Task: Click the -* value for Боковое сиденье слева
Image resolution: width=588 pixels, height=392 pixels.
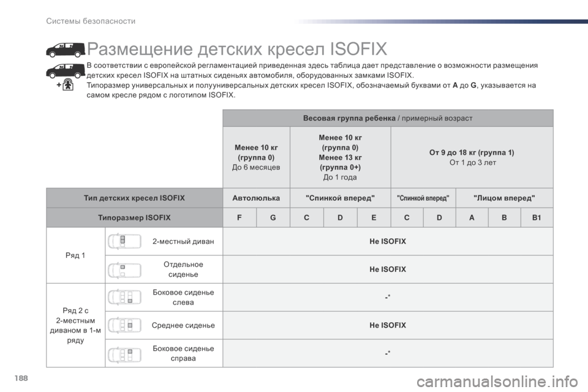Action: click(388, 297)
